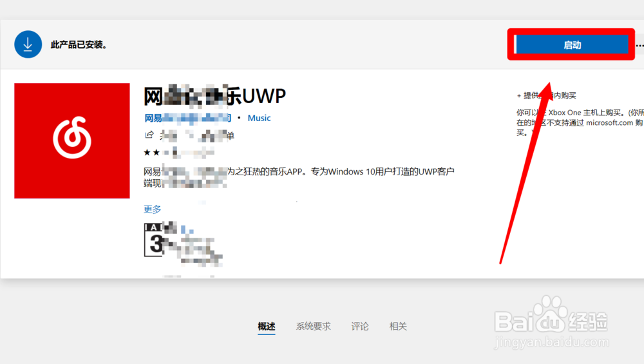Click the star rating row
Image resolution: width=644 pixels, height=364 pixels.
178,153
